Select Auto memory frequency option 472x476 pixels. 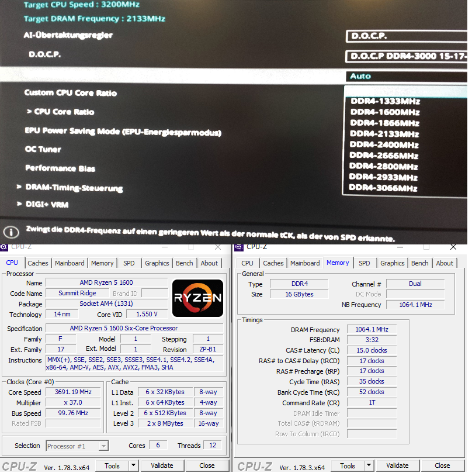pyautogui.click(x=407, y=76)
